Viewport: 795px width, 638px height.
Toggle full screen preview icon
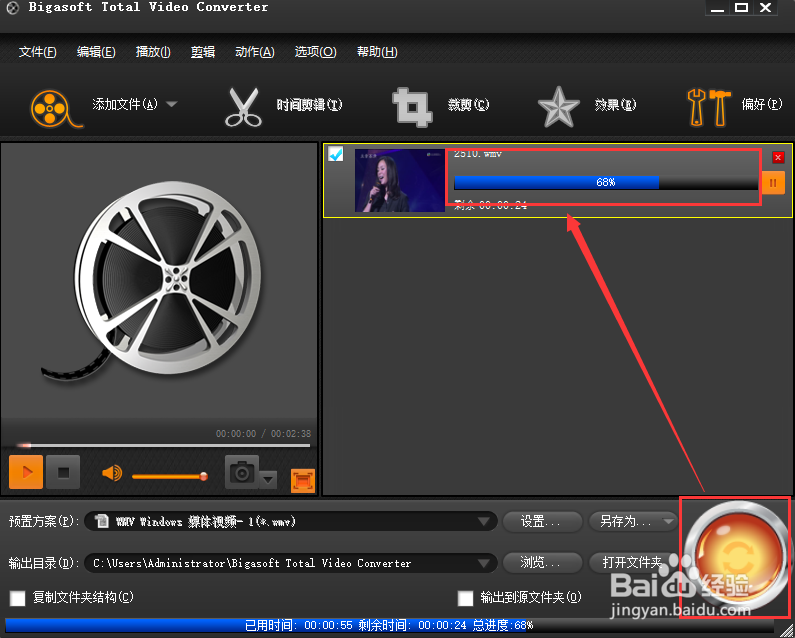(x=303, y=480)
